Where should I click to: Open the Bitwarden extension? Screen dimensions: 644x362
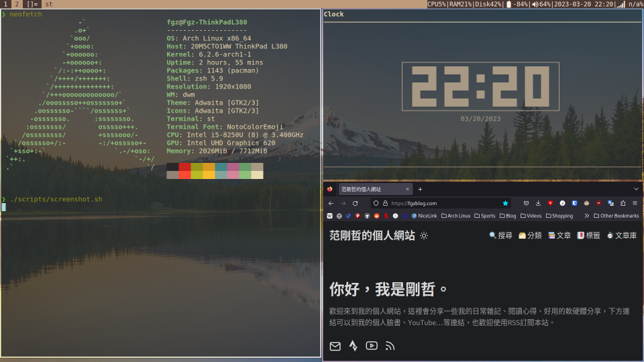point(575,203)
